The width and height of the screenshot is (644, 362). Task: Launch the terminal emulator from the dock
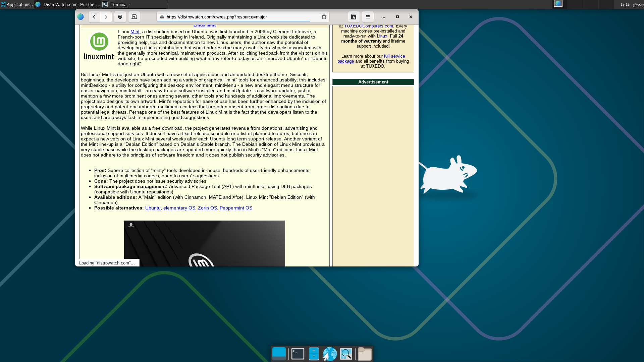click(x=298, y=354)
